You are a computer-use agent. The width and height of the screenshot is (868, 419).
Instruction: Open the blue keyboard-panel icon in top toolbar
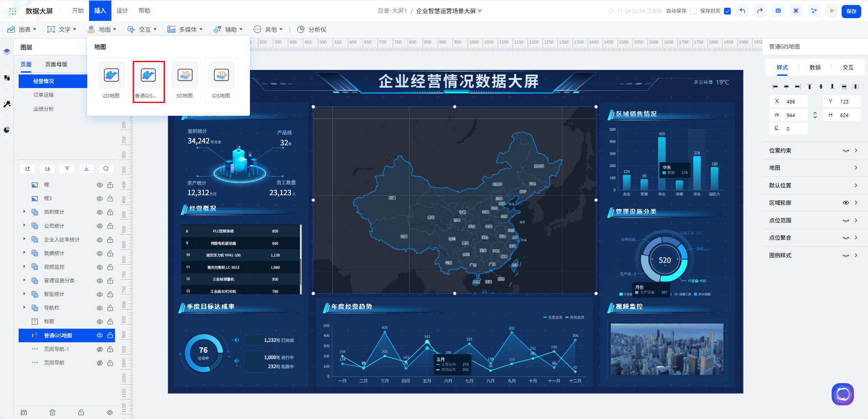(x=778, y=11)
